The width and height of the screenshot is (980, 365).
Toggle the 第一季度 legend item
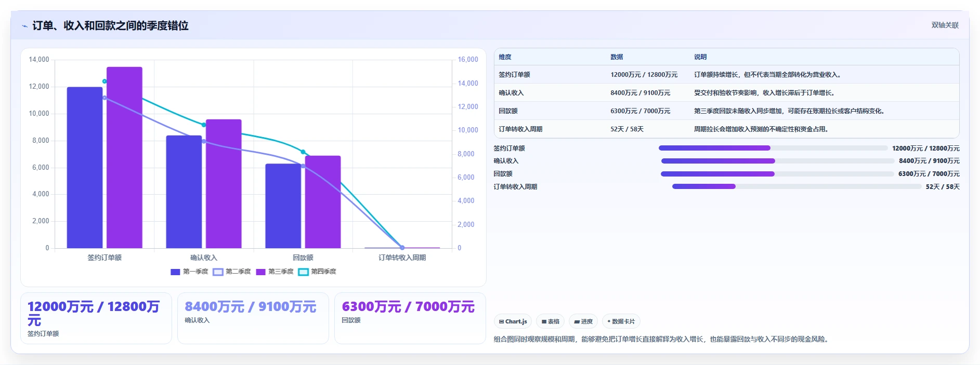[x=189, y=272]
